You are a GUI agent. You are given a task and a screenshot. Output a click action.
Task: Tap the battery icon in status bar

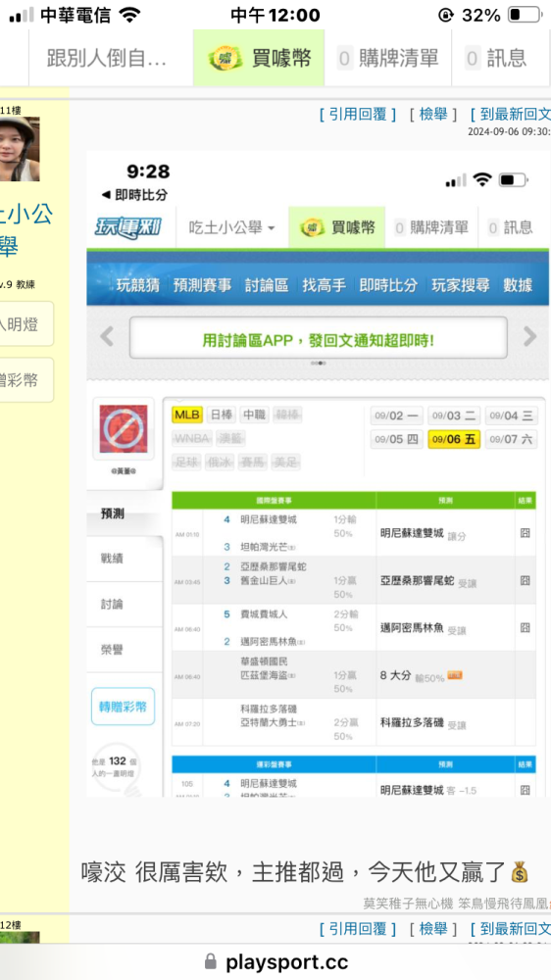525,15
